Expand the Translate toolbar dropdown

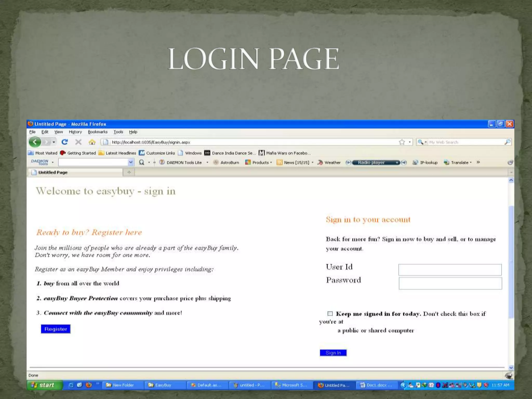[471, 163]
